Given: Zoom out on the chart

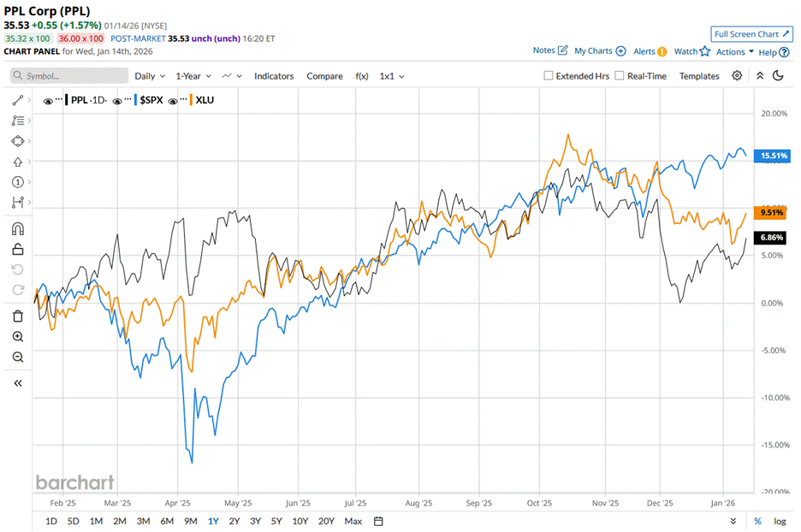Looking at the screenshot, I should click(18, 358).
